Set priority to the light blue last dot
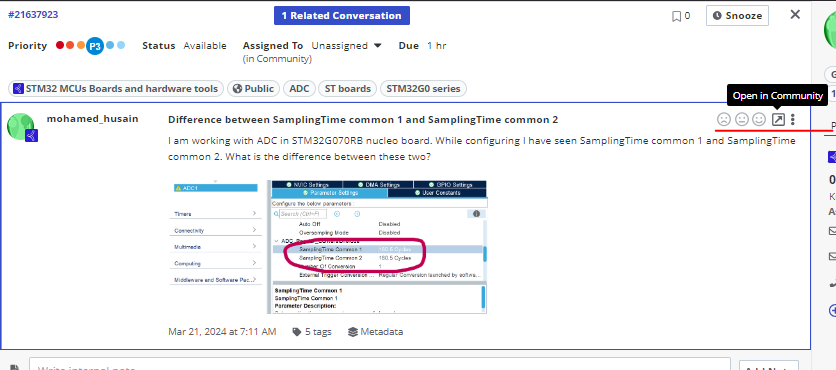The height and width of the screenshot is (370, 836). click(121, 45)
